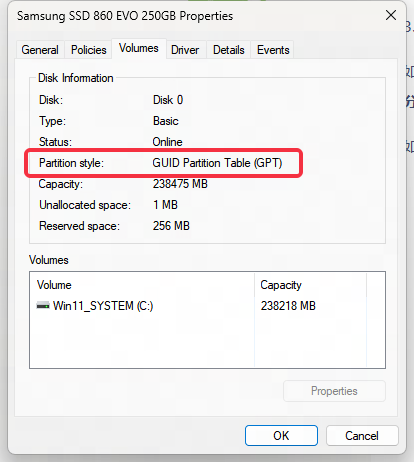414x462 pixels.
Task: Click the greyed-out Properties button
Action: tap(334, 391)
